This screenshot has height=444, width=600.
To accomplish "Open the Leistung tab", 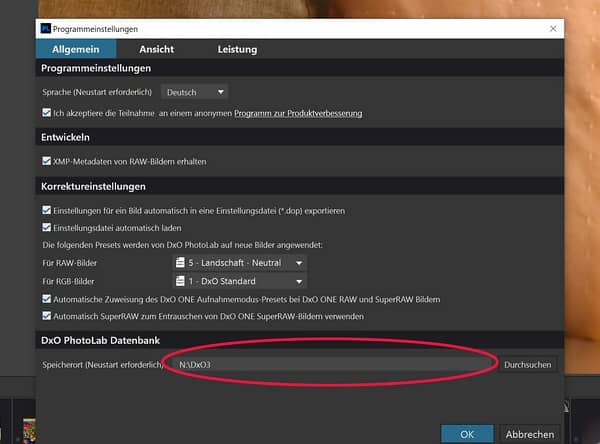I will (x=237, y=49).
